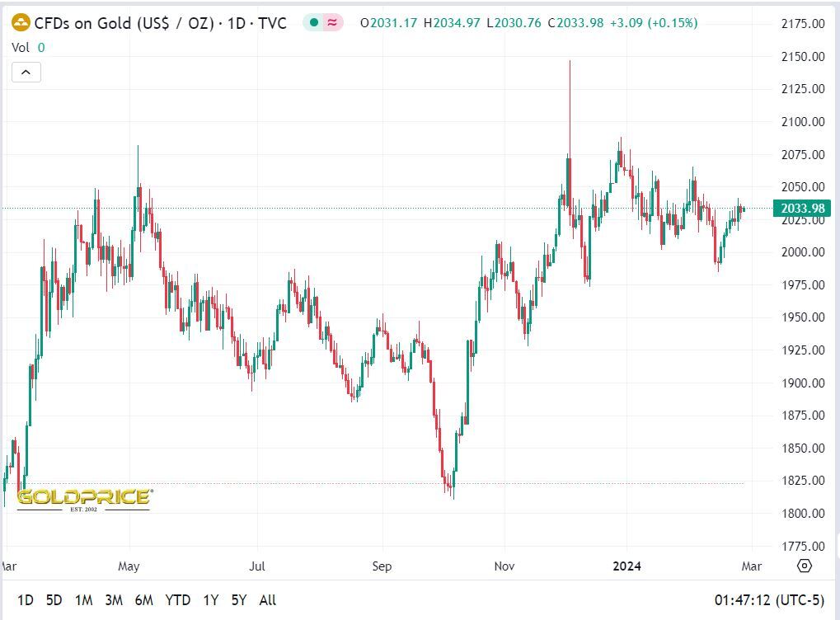Click the pink approximate data indicator icon
Viewport: 840px width, 620px height.
[332, 22]
